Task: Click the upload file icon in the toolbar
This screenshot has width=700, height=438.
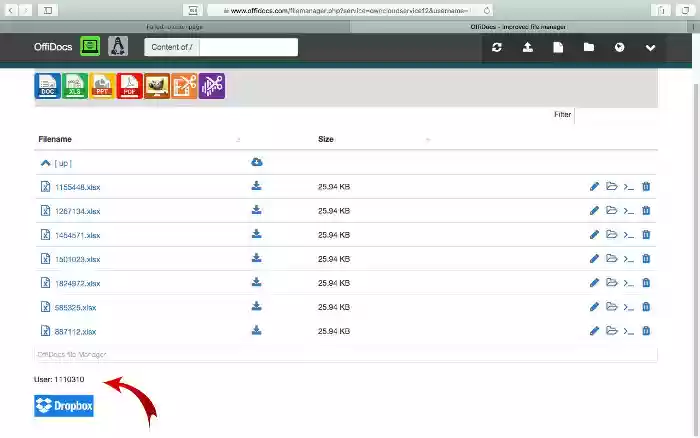Action: coord(528,47)
